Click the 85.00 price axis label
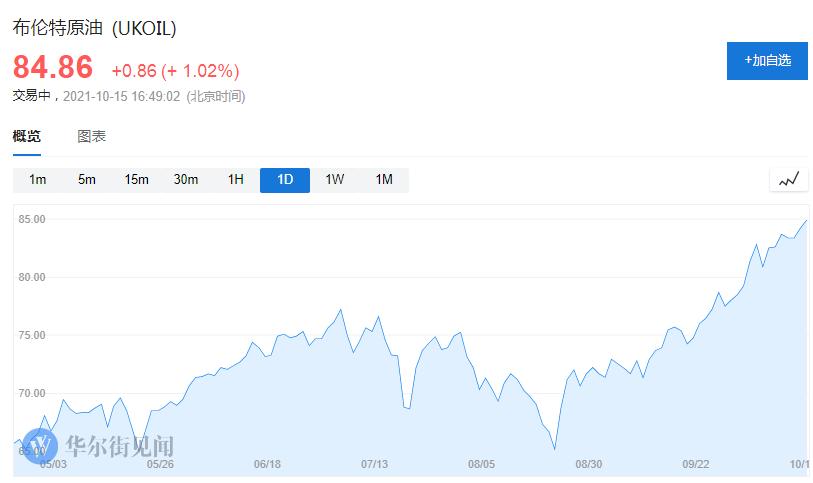The image size is (813, 483). pos(33,219)
